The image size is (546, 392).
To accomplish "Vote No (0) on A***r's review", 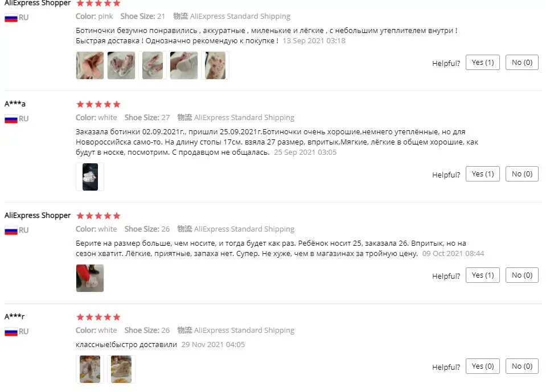I will [x=522, y=366].
